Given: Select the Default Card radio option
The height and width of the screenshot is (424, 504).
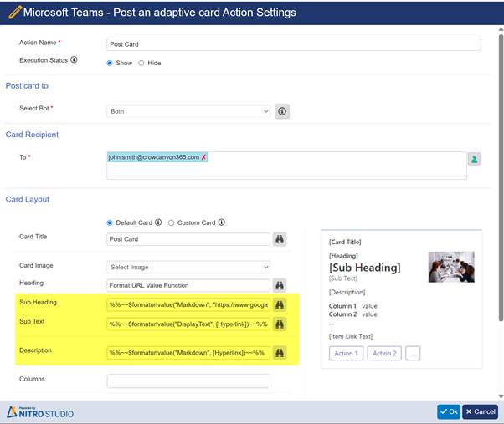Looking at the screenshot, I should point(110,222).
